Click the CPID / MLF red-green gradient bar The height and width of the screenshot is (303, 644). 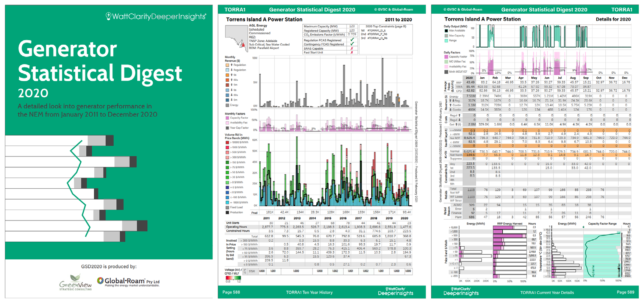(233, 278)
